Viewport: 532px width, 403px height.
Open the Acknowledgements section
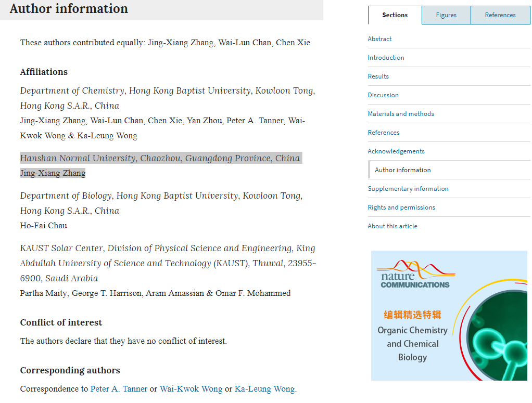(x=396, y=151)
